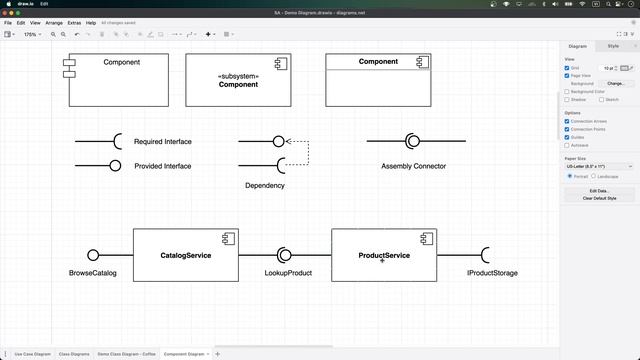Enable the Shadow checkbox
The width and height of the screenshot is (640, 360).
point(567,99)
